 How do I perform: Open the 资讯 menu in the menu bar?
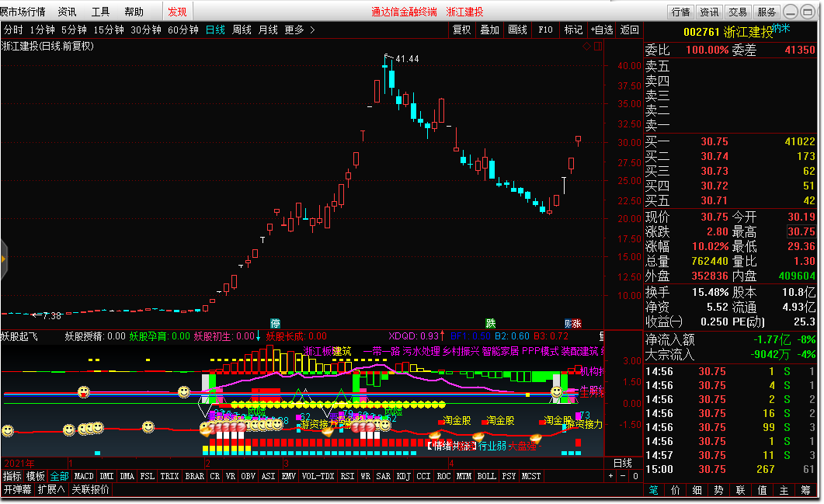click(67, 12)
